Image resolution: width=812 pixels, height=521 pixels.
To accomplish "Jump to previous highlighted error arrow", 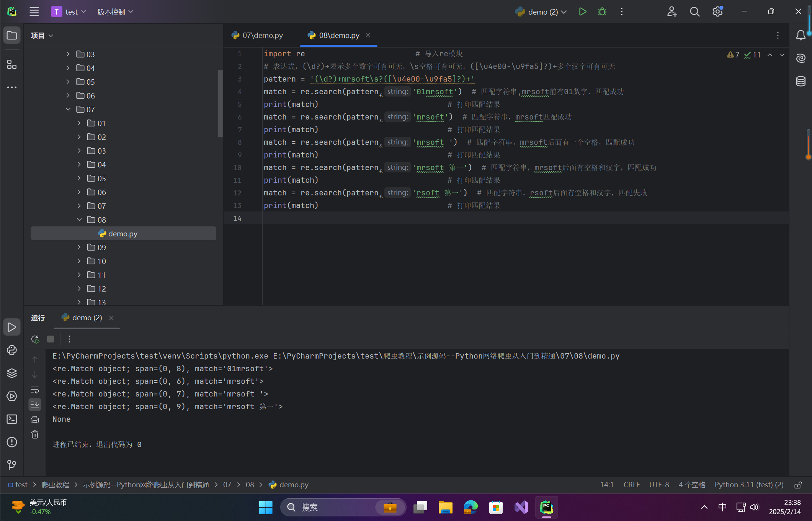I will click(770, 55).
